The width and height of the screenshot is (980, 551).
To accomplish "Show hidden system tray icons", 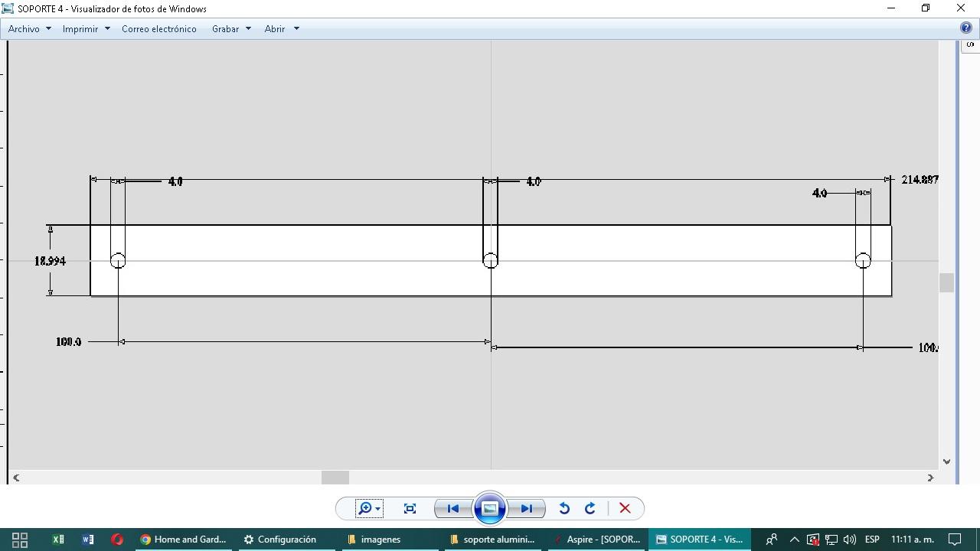I will pos(794,540).
